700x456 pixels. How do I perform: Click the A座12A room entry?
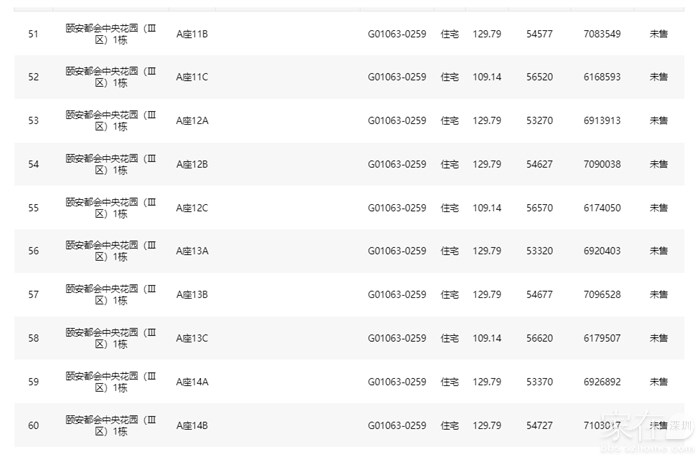coord(191,121)
